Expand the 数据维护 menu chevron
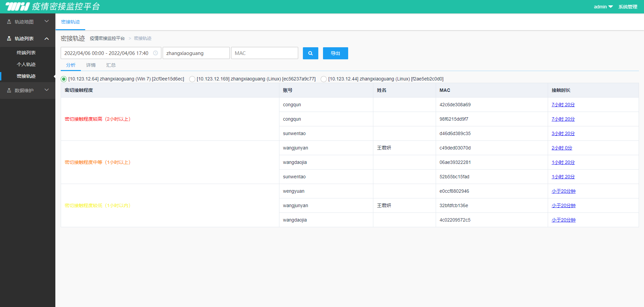Screen dimensions: 644x307 click(47, 90)
